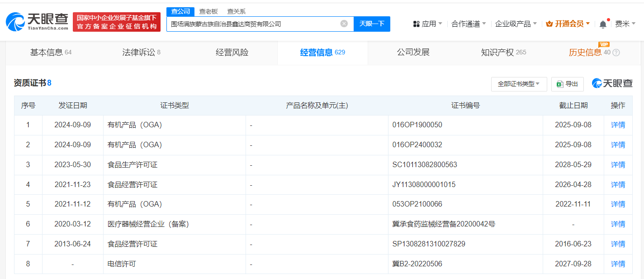Click the help question mark beside 历史信息
The height and width of the screenshot is (279, 644).
click(x=616, y=53)
